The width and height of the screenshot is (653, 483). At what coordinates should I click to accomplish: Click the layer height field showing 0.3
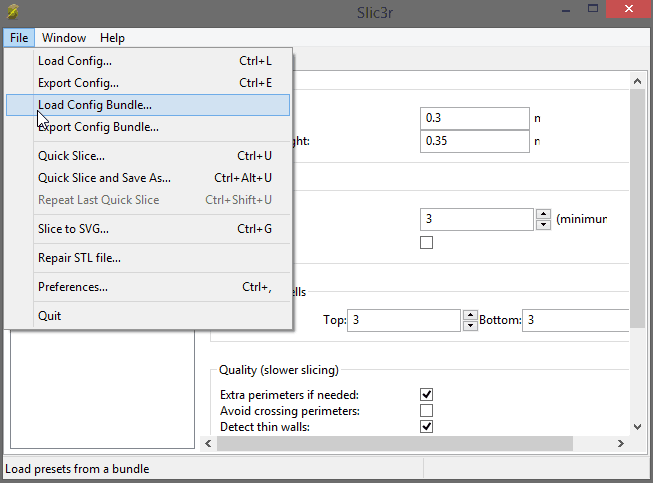475,118
